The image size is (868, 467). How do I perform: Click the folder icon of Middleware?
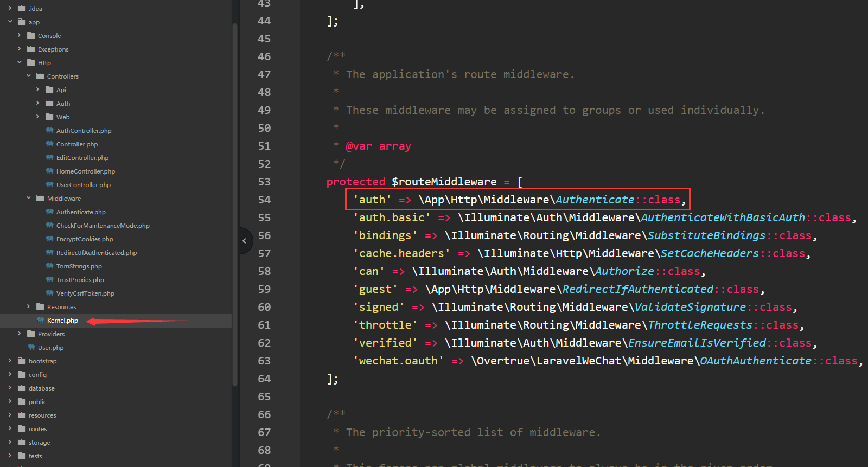click(x=40, y=198)
